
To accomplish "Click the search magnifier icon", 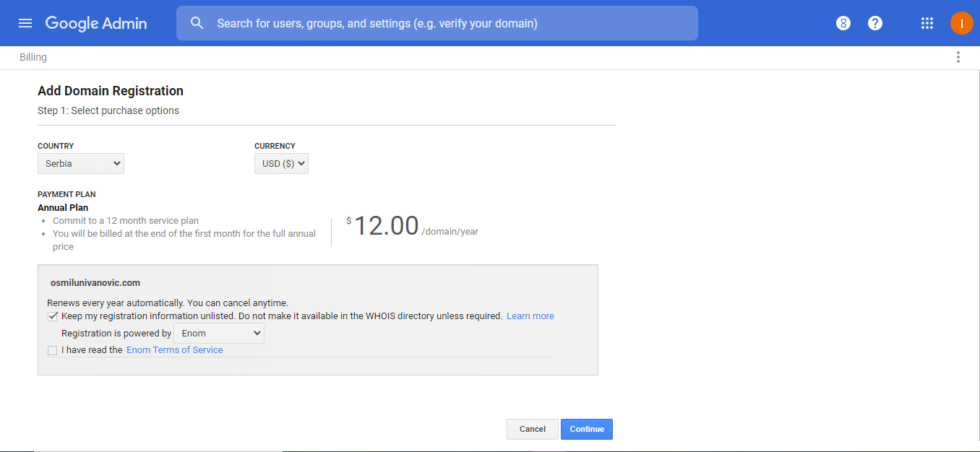I will [197, 23].
